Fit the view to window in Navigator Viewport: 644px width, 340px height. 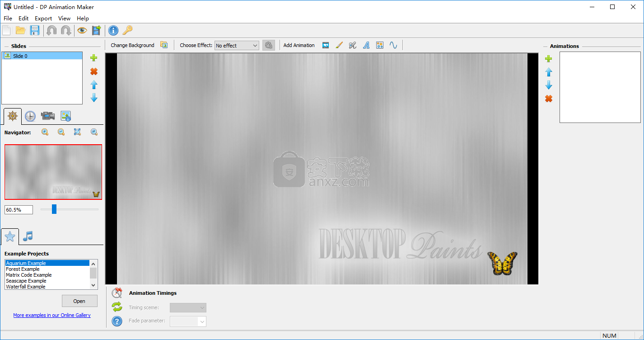tap(77, 132)
